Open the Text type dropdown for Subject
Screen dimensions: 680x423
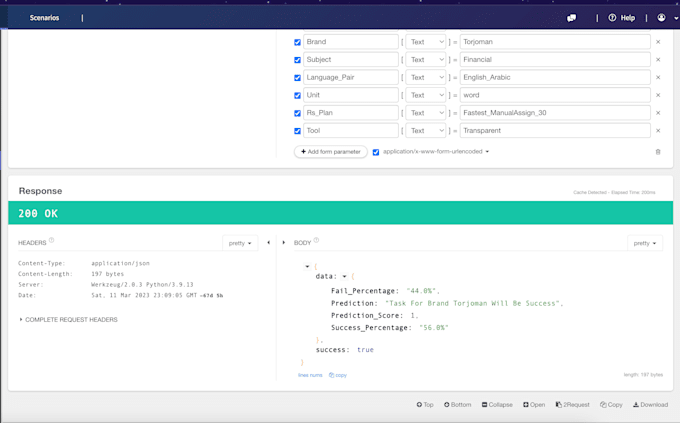tap(426, 59)
